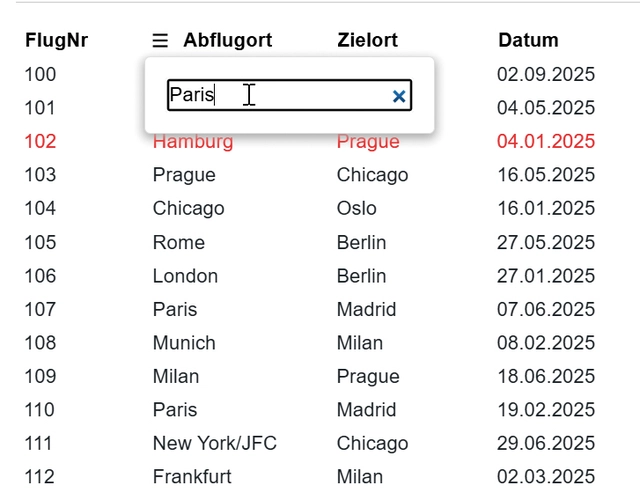Click Frankfurt in flight 112 row
This screenshot has height=500, width=640.
(192, 477)
